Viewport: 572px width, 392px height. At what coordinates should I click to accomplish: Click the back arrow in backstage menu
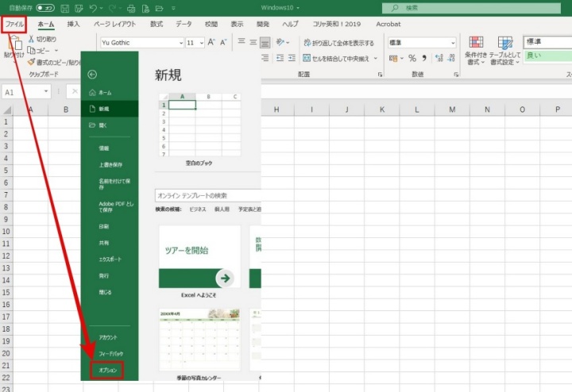coord(92,75)
